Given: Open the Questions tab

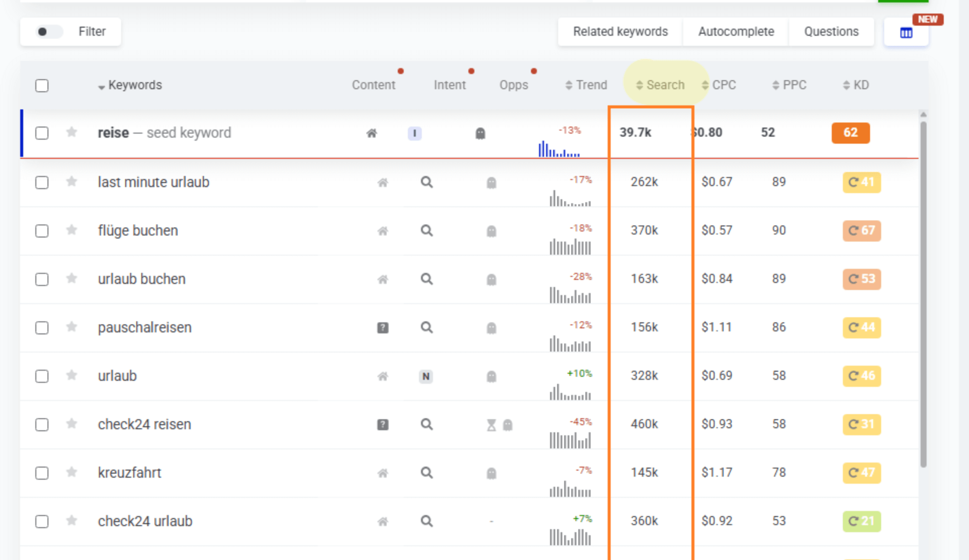Looking at the screenshot, I should (831, 32).
